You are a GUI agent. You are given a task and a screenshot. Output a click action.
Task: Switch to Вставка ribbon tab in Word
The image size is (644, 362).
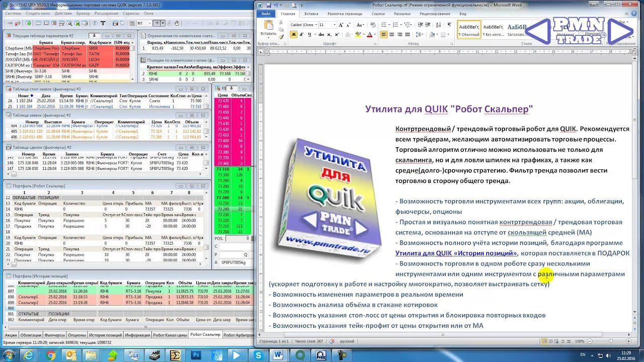pos(311,14)
